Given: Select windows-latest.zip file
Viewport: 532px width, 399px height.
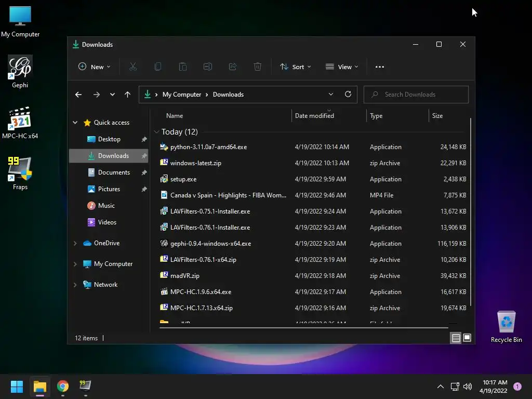Looking at the screenshot, I should [312, 163].
